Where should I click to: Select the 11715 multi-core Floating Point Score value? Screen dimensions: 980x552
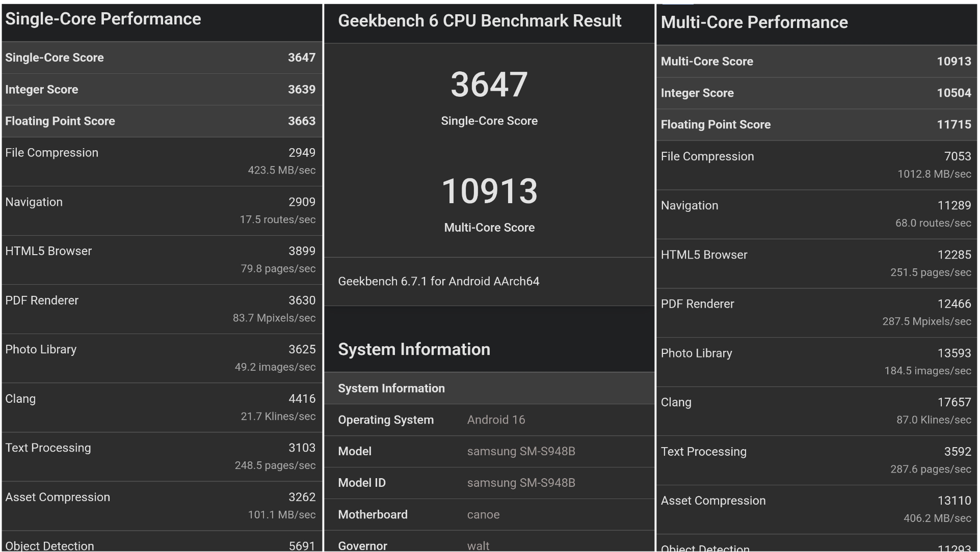coord(954,125)
